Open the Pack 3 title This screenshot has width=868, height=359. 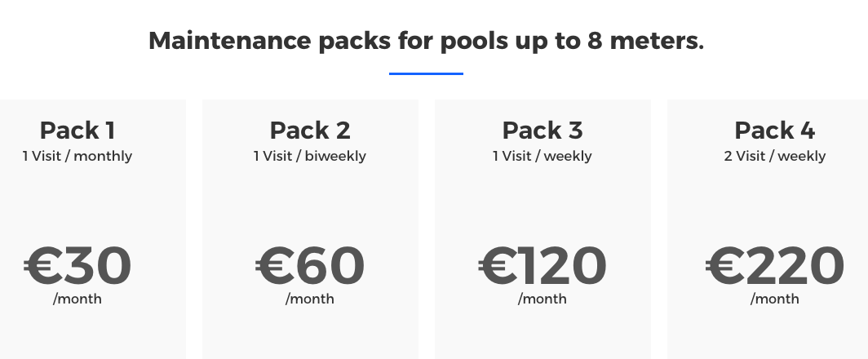pos(542,131)
